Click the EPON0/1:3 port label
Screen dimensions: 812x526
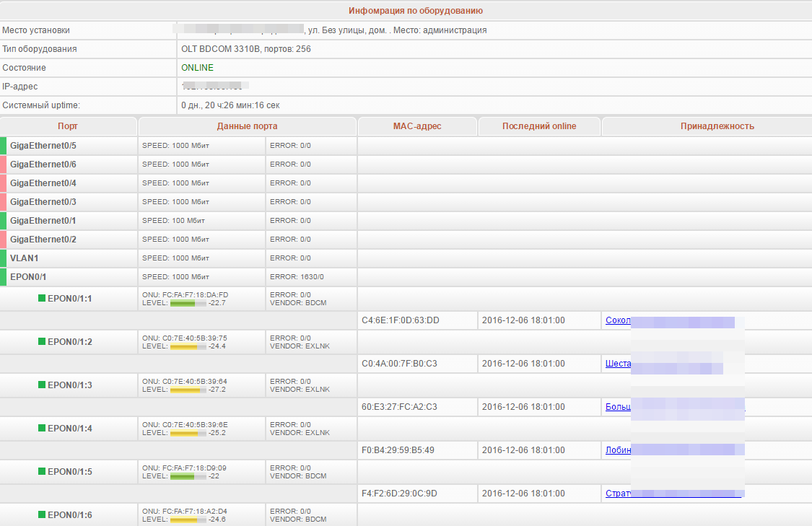coord(70,385)
